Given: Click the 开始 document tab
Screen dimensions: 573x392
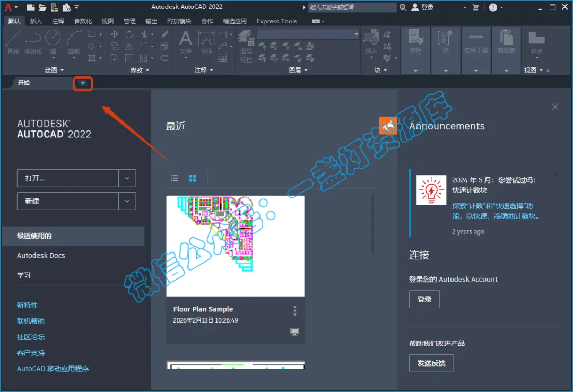Looking at the screenshot, I should (24, 83).
